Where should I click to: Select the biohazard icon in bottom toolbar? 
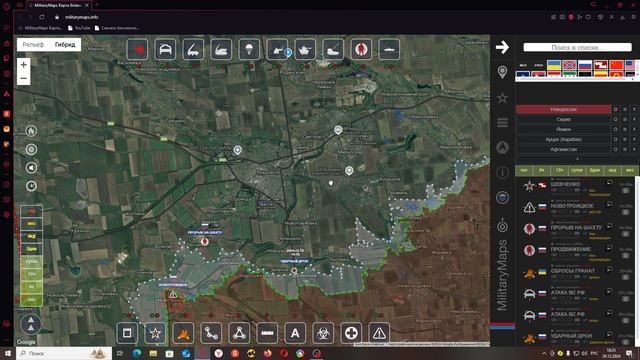(323, 333)
